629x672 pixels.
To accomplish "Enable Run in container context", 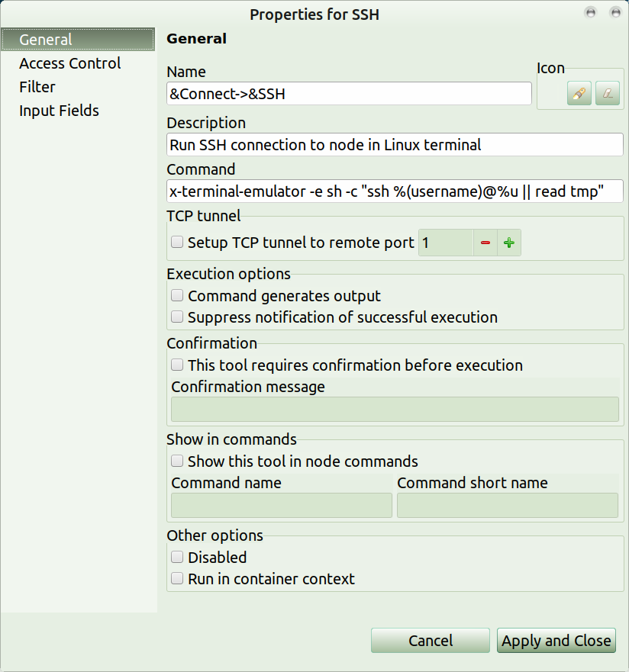I will [177, 579].
